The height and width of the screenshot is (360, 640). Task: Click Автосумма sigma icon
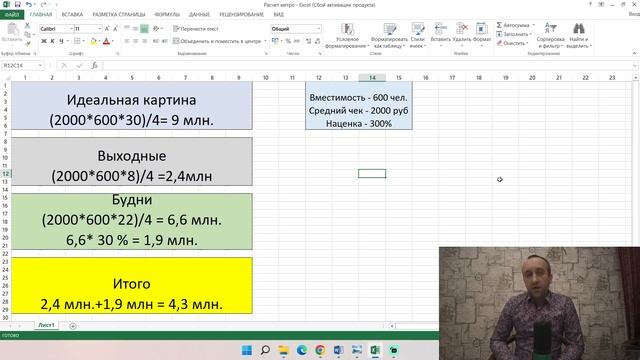click(499, 25)
